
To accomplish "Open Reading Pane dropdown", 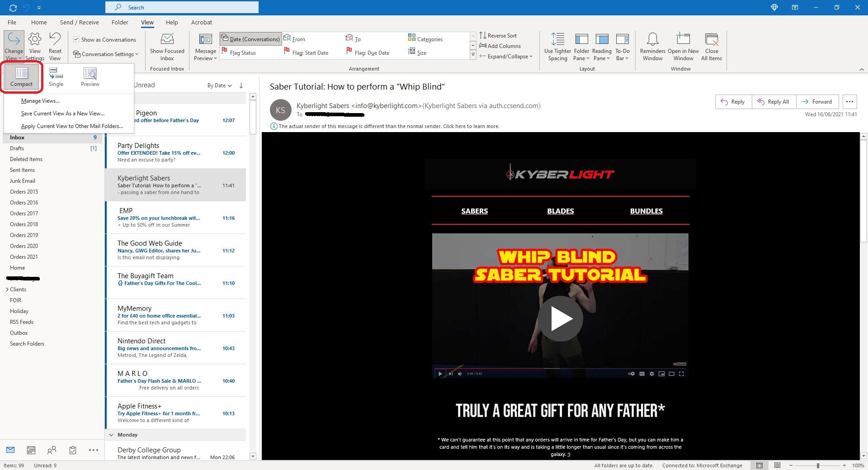I will coord(602,46).
